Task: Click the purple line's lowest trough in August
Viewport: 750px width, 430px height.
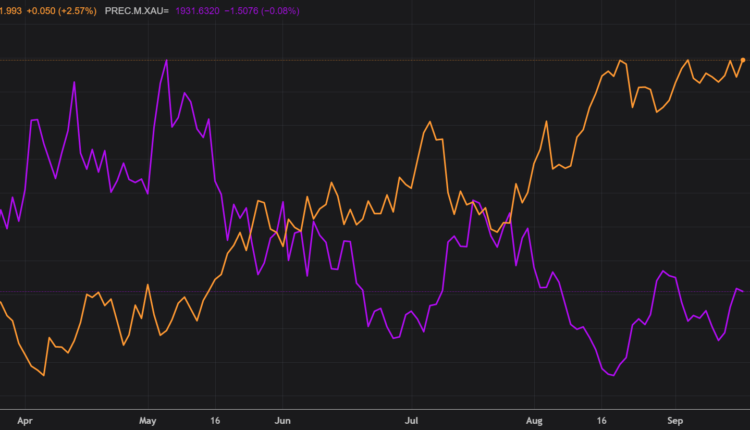Action: coord(612,375)
